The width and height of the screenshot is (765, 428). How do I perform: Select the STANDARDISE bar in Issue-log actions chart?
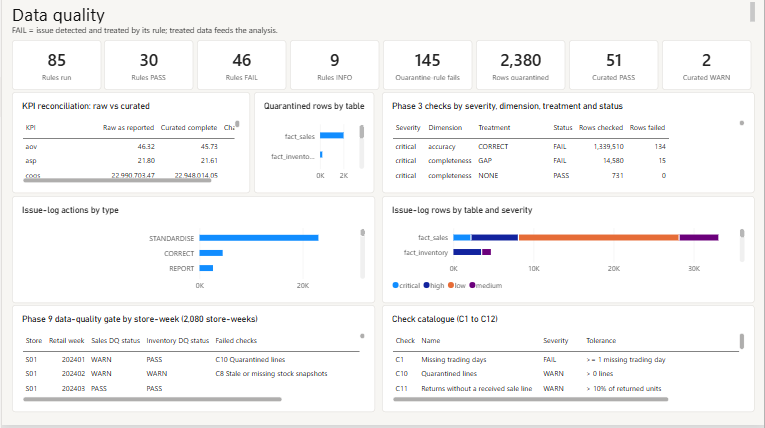(259, 238)
